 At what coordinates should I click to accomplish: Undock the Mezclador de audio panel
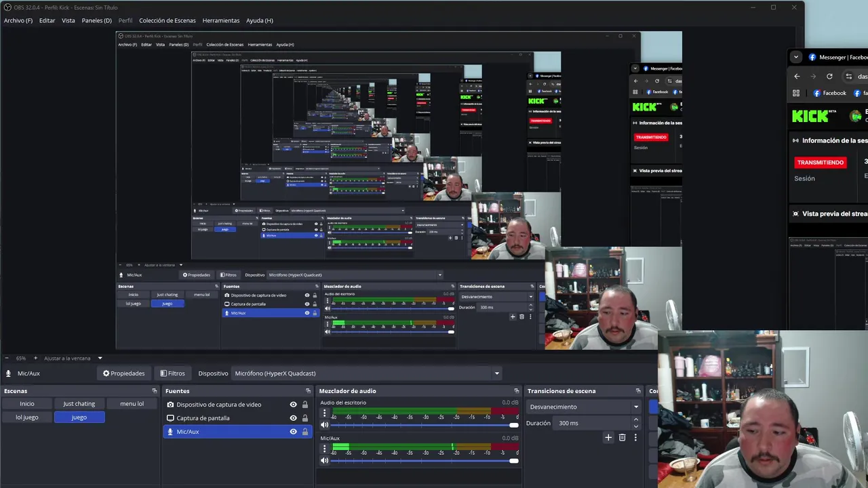click(517, 391)
